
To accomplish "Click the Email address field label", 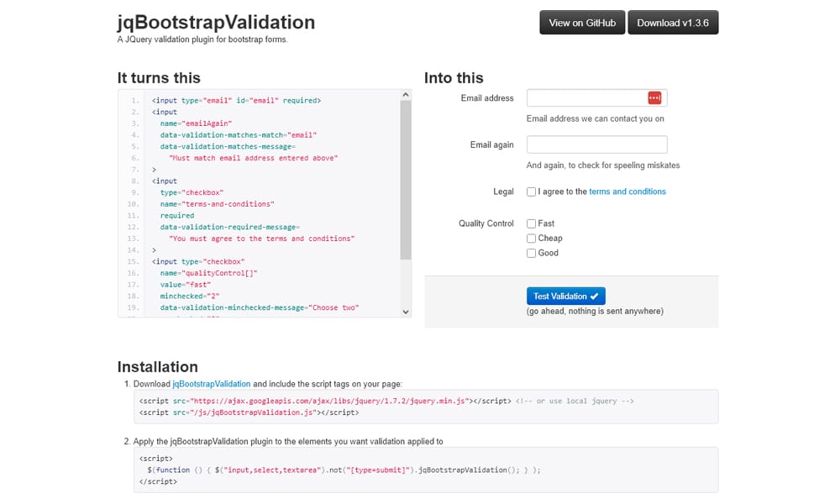I will click(x=487, y=98).
